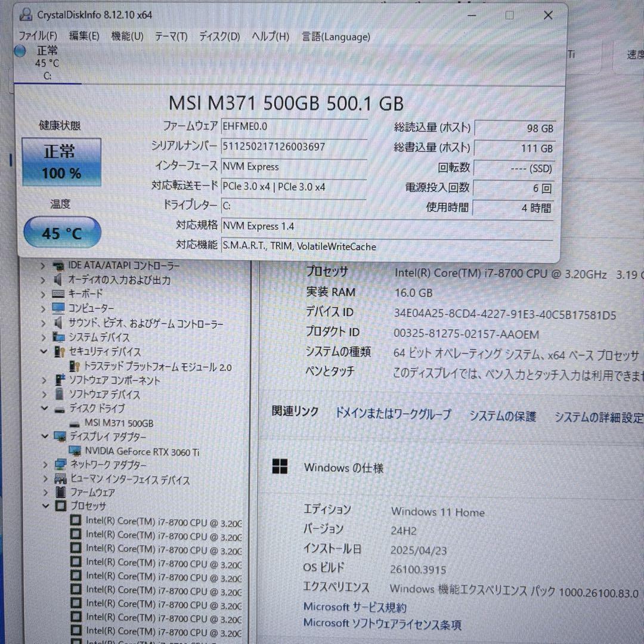Screen dimensions: 644x644
Task: Click the ディスク ドライブ category icon
Action: point(60,410)
